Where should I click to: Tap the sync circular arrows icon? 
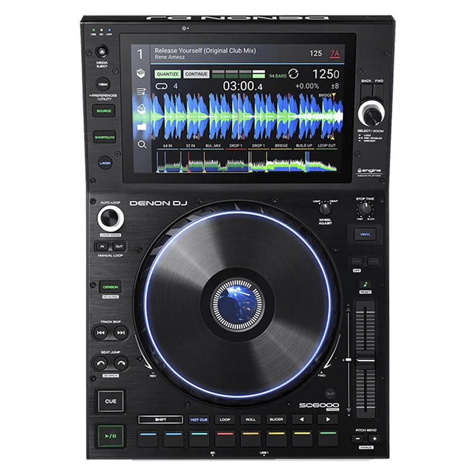click(293, 74)
